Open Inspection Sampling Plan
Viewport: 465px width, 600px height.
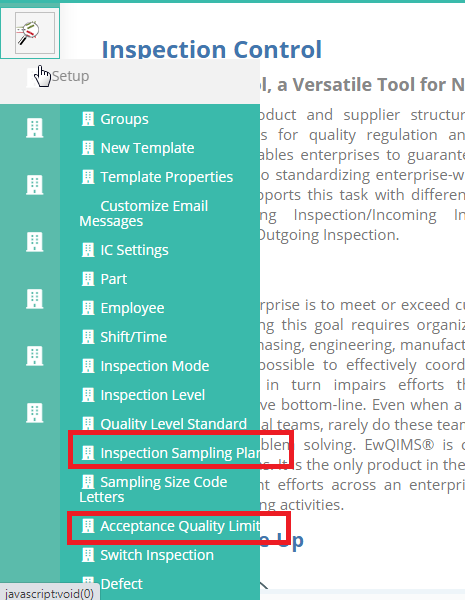click(x=180, y=453)
